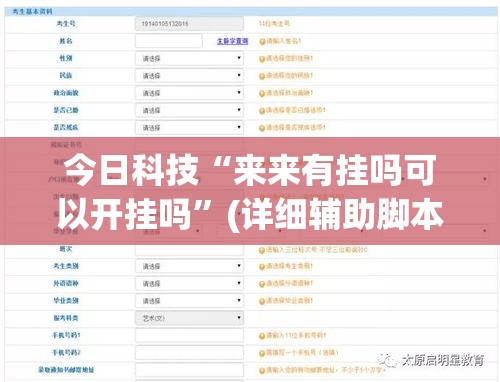Open the 考生类别 candidate category dropdown
This screenshot has height=382, width=500.
tap(189, 266)
